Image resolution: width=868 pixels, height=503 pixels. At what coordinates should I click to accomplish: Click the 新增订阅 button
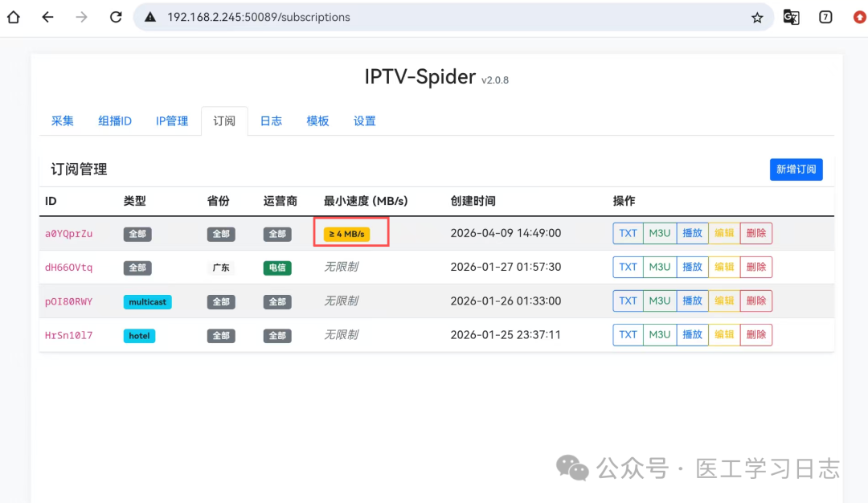(x=796, y=170)
